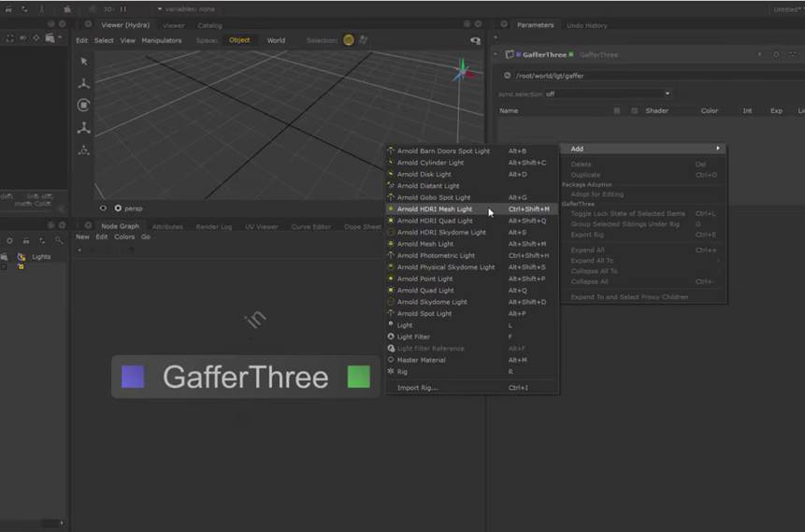Toggle the green edit flag on the GafferThree node
This screenshot has height=532, width=805.
[x=358, y=377]
